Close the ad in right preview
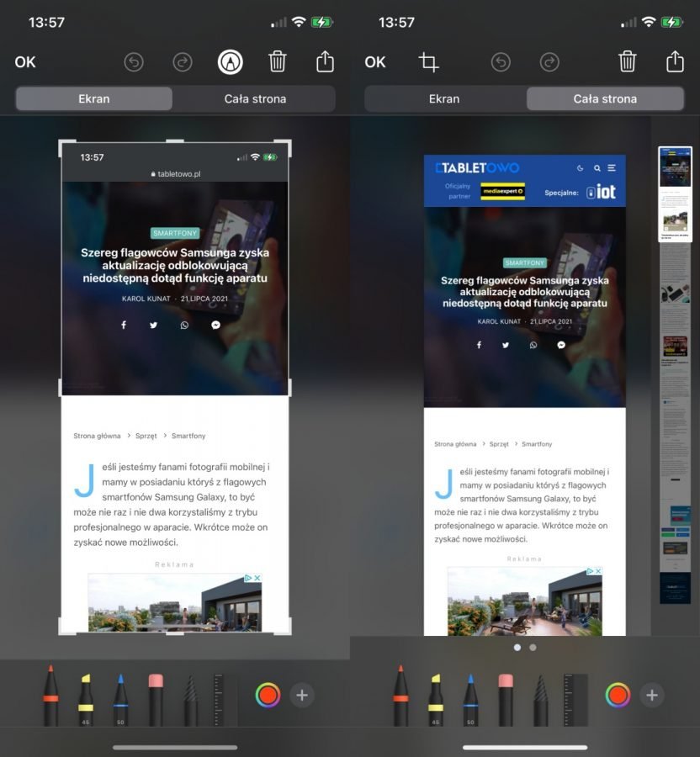This screenshot has height=757, width=700. coord(598,571)
